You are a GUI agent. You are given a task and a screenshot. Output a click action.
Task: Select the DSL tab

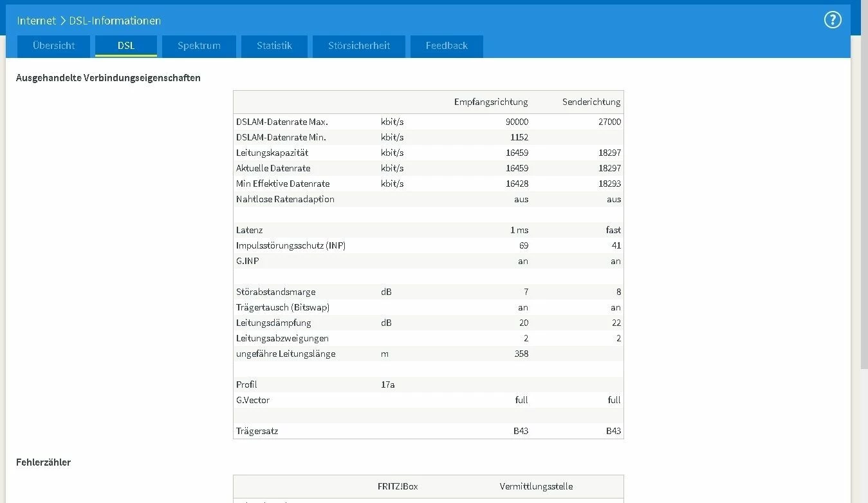click(x=126, y=46)
